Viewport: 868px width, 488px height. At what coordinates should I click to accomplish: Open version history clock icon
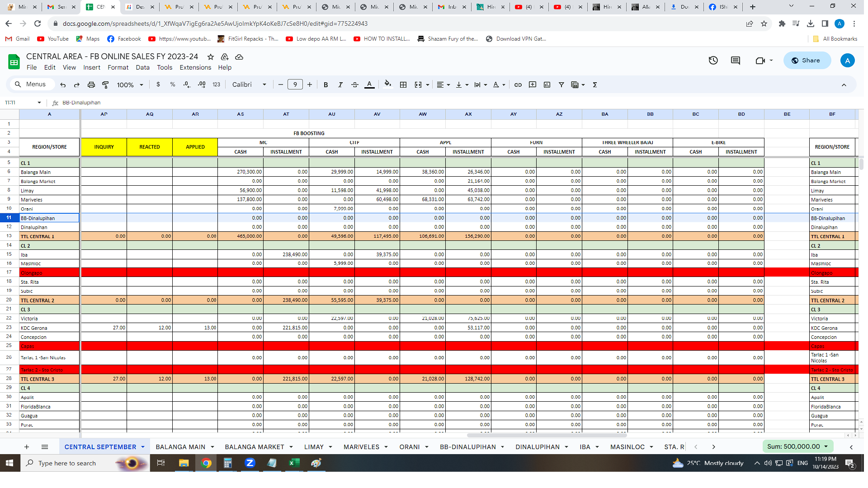[713, 61]
